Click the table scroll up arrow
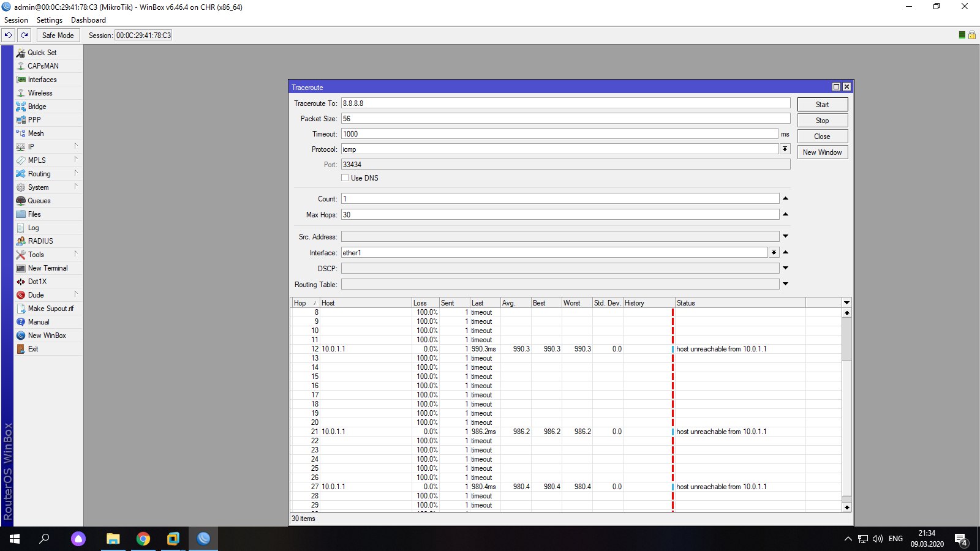Image resolution: width=980 pixels, height=551 pixels. [846, 312]
